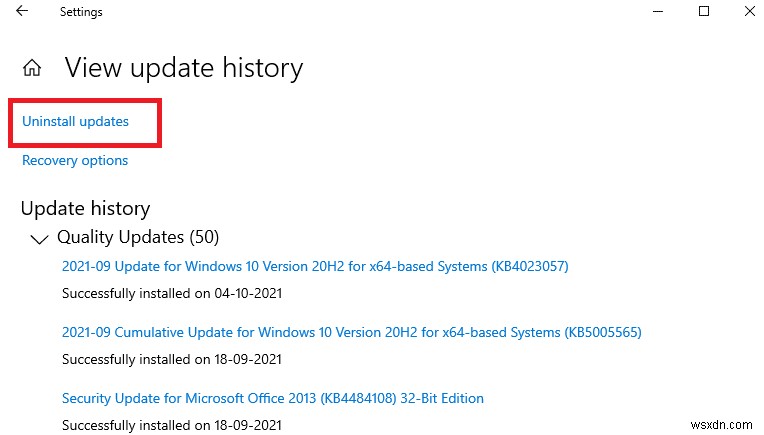
Task: Click the Update history section heading
Action: 85,208
